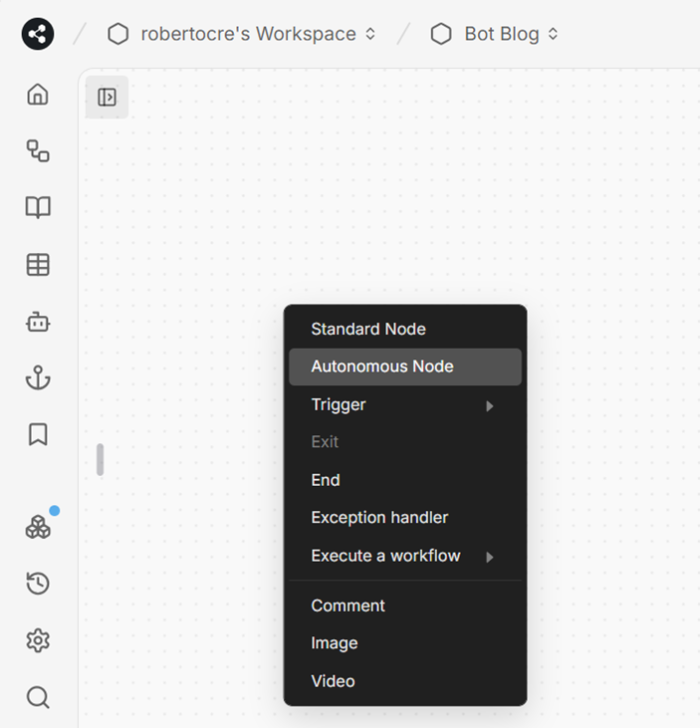
Task: Select Execute a workflow menu entry
Action: point(405,556)
